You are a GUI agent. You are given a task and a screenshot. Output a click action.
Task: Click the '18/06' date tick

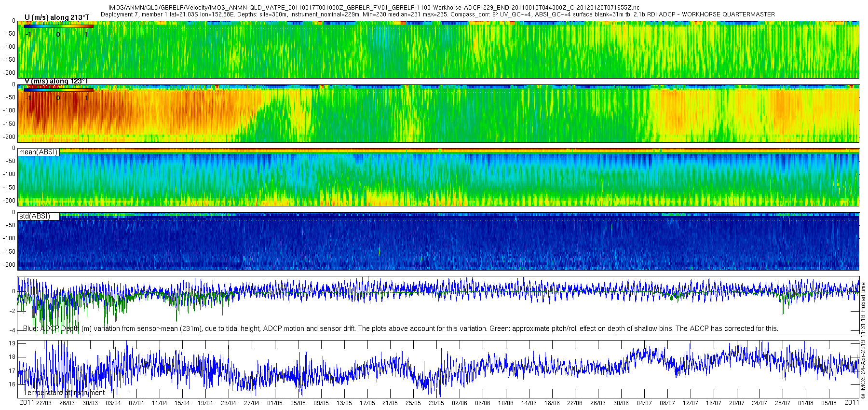(x=552, y=403)
